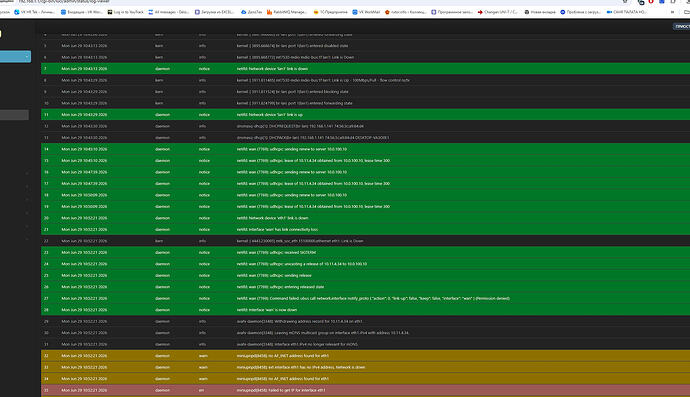Click the top-right blue page badge

click(x=682, y=26)
